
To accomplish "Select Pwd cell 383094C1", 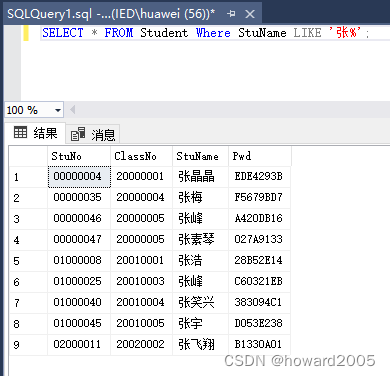I will point(259,303).
